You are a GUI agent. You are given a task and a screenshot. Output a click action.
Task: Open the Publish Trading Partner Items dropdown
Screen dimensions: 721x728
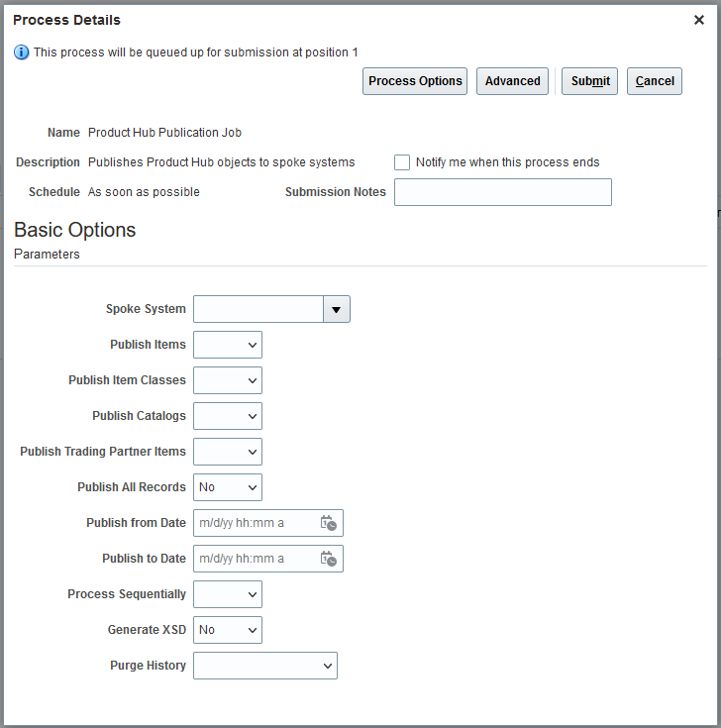point(228,452)
